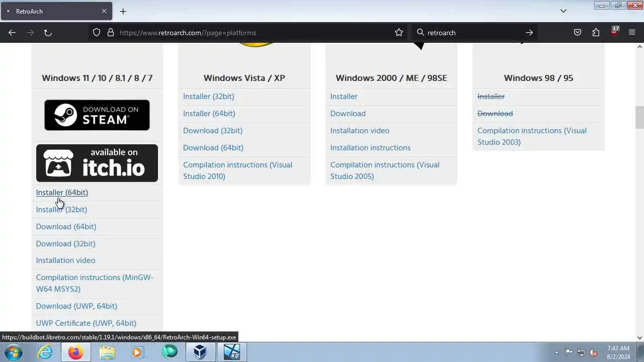644x362 pixels.
Task: Click the Download on Steam badge
Action: (97, 115)
